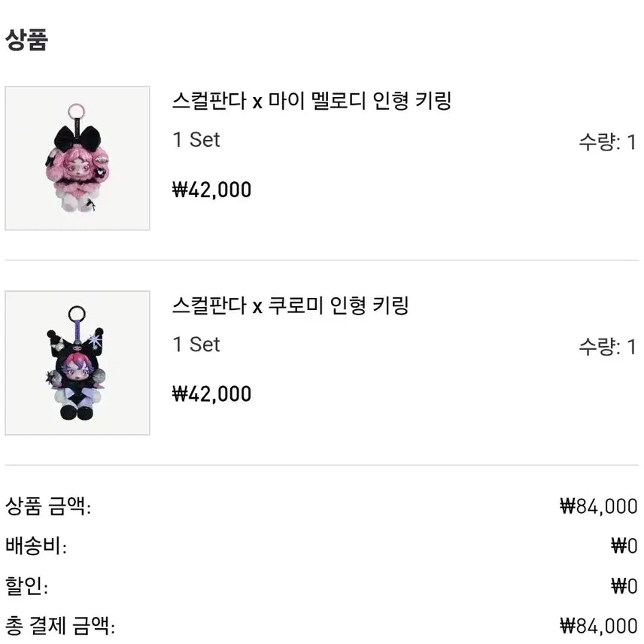Open the 스컬판다 x 쿠로미 인형 키링 title

coord(290,305)
